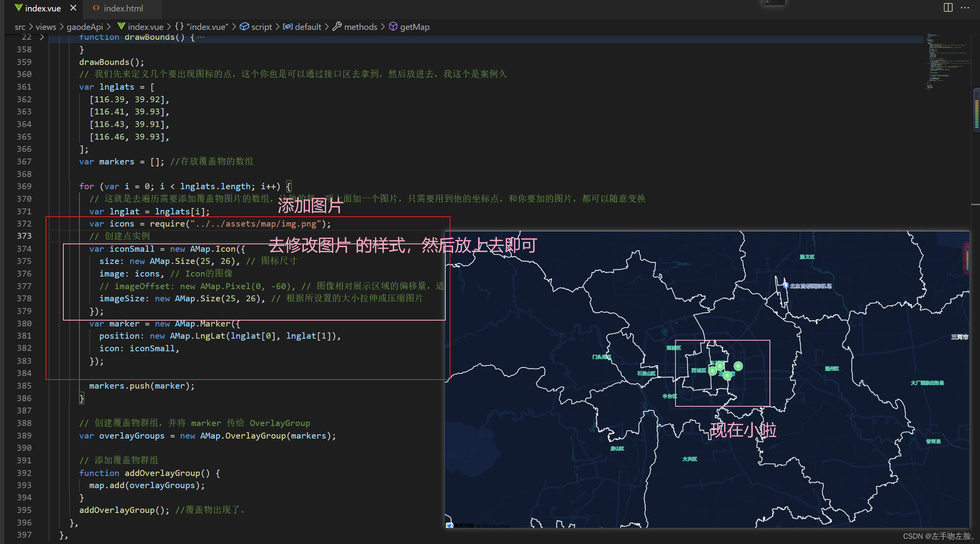Expand folded drawBounds function
This screenshot has width=980, height=544.
click(x=42, y=37)
